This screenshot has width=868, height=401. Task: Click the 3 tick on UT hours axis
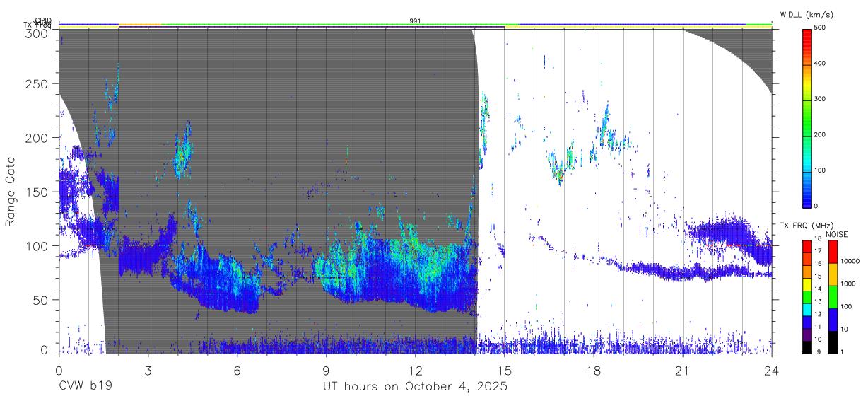click(148, 371)
